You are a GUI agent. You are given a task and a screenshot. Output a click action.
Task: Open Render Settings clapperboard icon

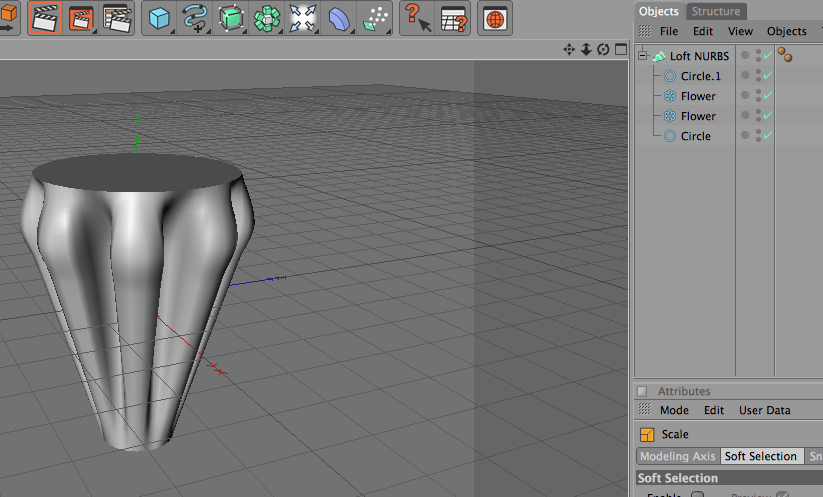click(117, 18)
